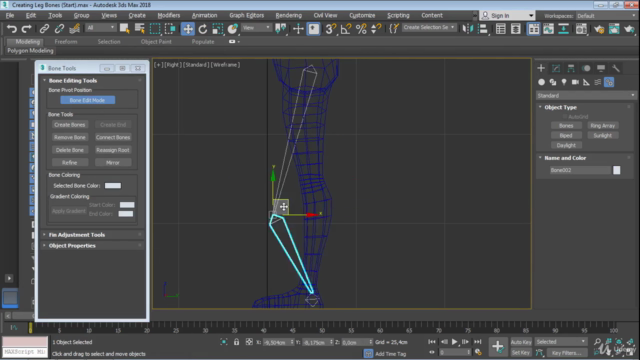640x360 pixels.
Task: Select Systems category icon
Action: point(609,82)
